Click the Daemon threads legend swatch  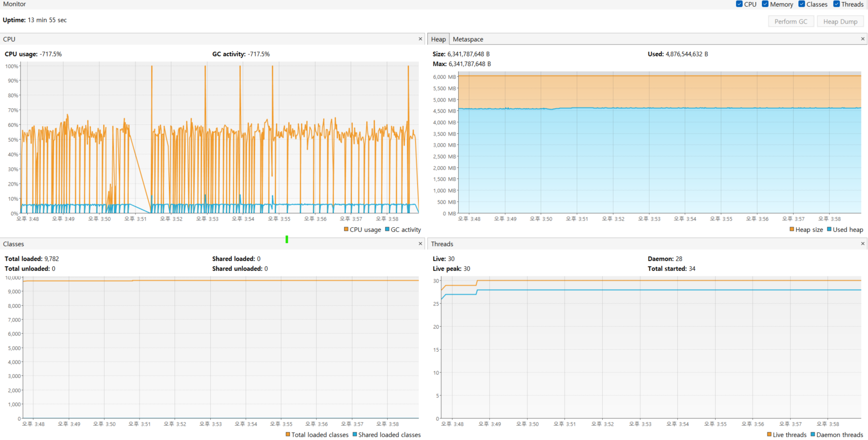pos(813,434)
